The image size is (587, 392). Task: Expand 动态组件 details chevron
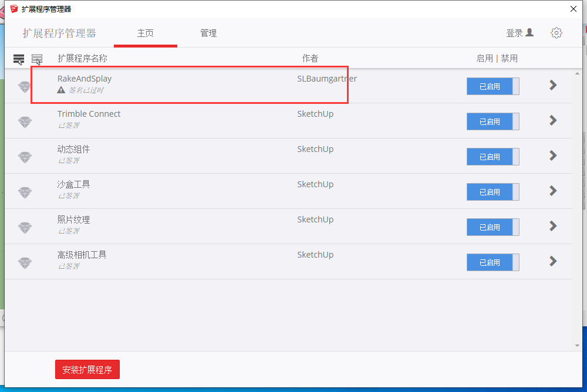(x=553, y=156)
